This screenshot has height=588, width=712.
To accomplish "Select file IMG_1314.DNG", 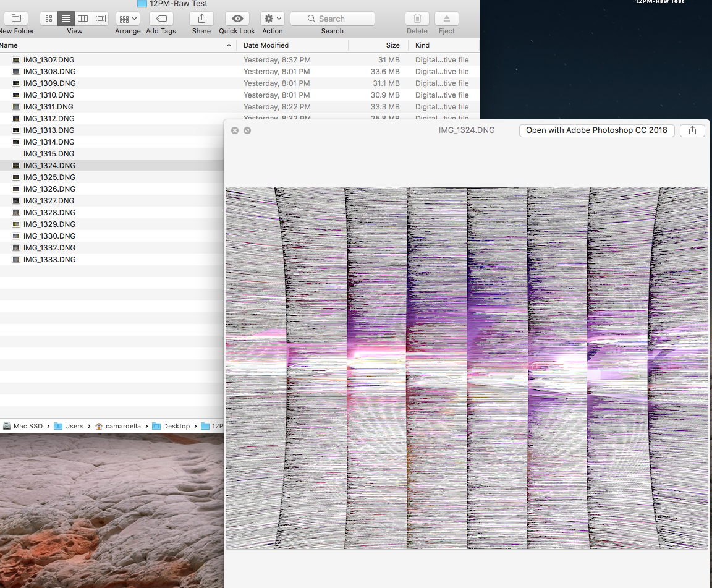I will pos(49,142).
